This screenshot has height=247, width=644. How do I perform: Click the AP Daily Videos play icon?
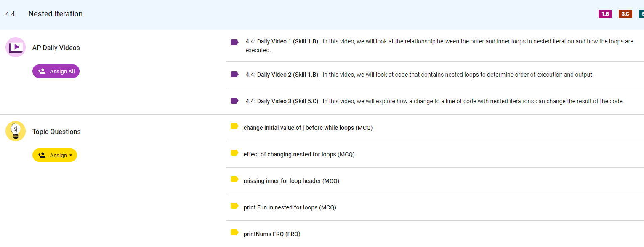click(x=16, y=47)
